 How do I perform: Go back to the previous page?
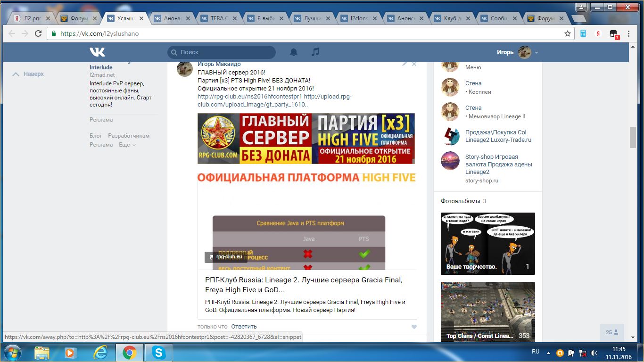click(x=12, y=33)
